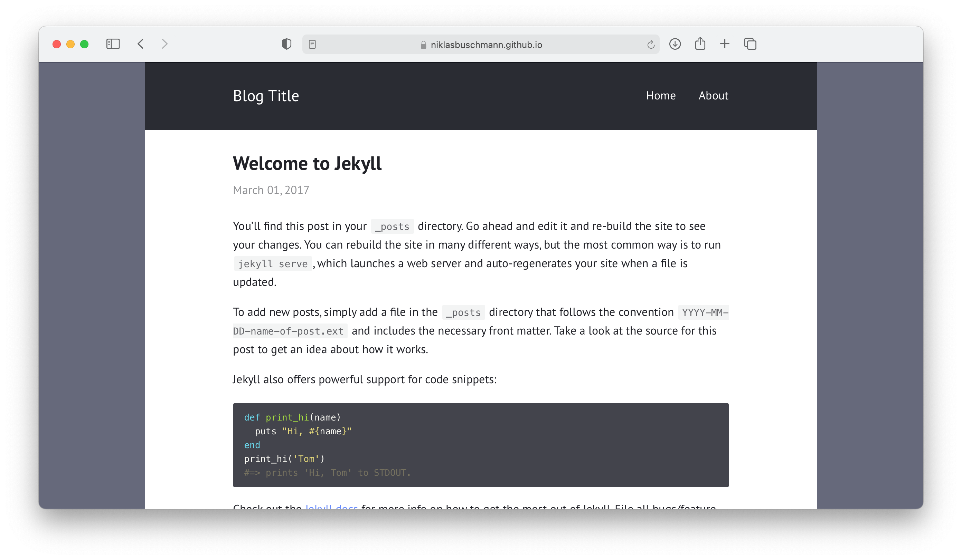Click inside the Ruby code snippet block
The width and height of the screenshot is (962, 560).
coord(480,444)
